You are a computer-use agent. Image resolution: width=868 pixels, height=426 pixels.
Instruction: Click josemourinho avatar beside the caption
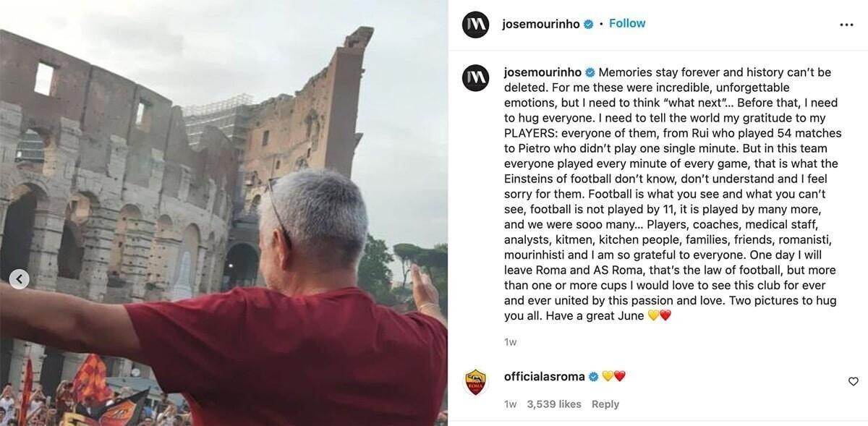pyautogui.click(x=475, y=77)
